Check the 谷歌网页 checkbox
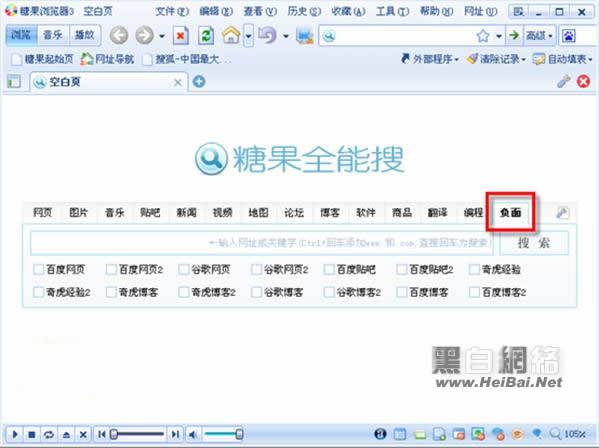This screenshot has width=599, height=448. point(183,270)
